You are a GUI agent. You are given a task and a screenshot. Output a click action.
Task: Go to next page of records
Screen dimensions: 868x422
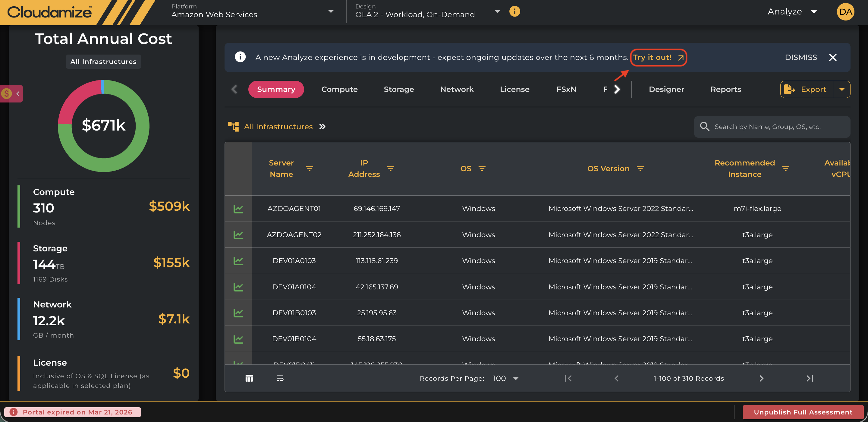tap(761, 378)
